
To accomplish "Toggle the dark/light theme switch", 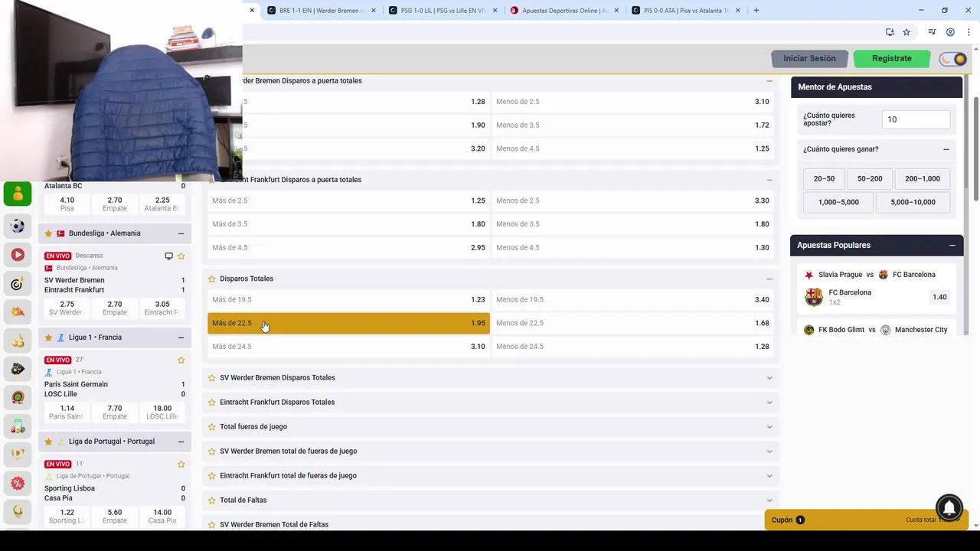I will pyautogui.click(x=953, y=59).
